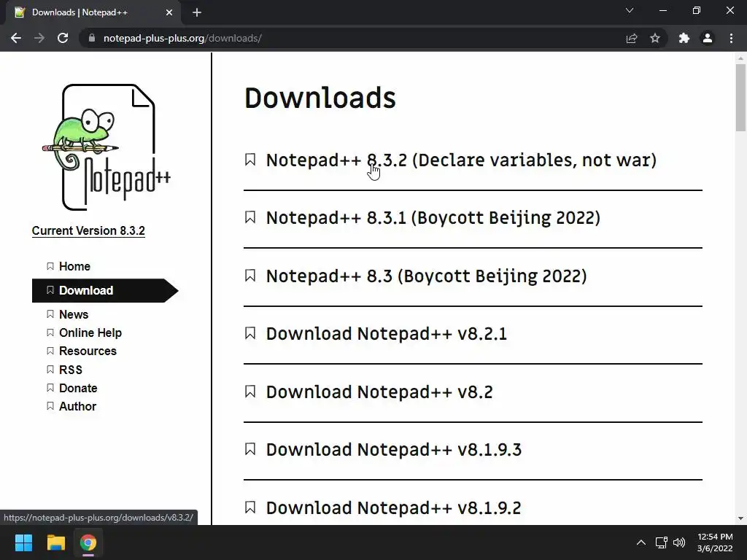Viewport: 747px width, 560px height.
Task: Open the Current Version 8.3.2 link
Action: 88,230
